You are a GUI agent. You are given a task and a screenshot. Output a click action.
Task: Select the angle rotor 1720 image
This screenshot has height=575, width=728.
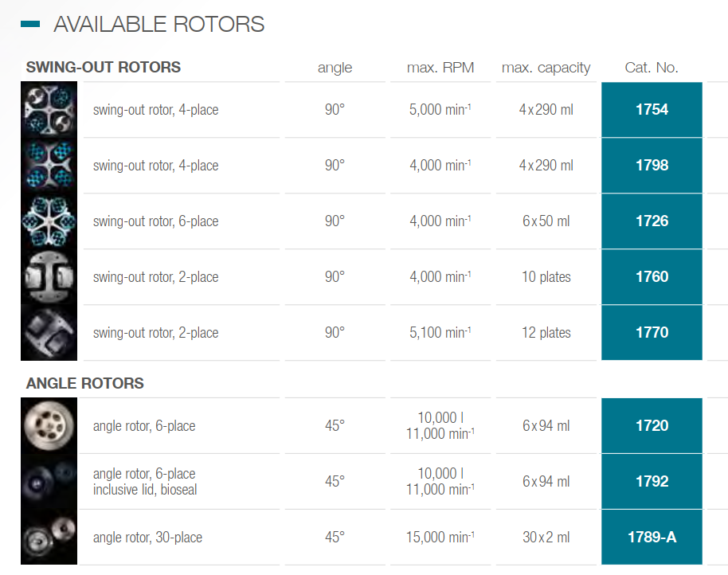pos(49,426)
